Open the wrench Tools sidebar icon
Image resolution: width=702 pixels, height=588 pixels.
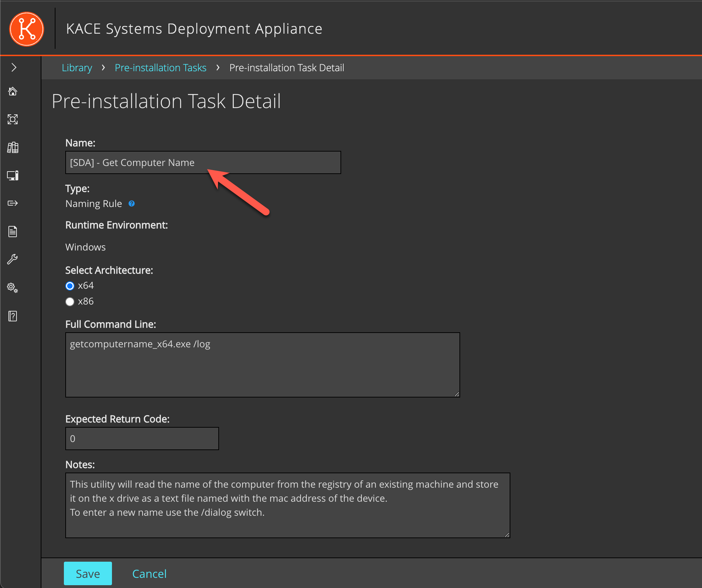[13, 260]
